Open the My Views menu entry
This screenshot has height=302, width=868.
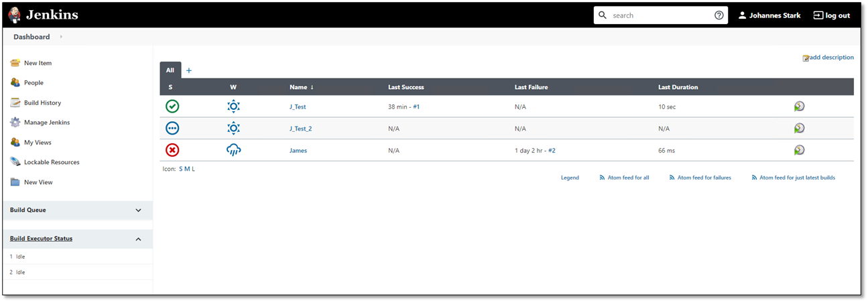click(38, 143)
